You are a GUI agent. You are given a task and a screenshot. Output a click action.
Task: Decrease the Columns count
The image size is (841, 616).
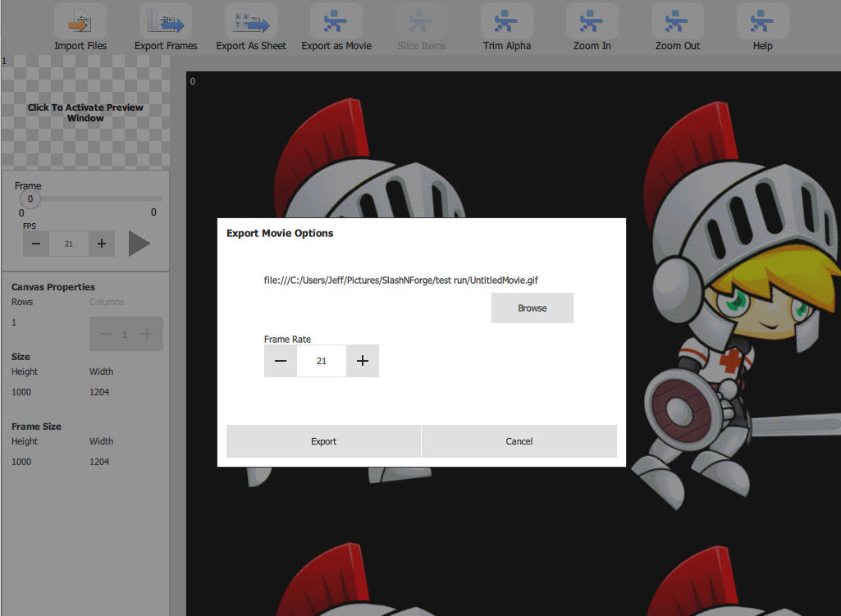(106, 334)
